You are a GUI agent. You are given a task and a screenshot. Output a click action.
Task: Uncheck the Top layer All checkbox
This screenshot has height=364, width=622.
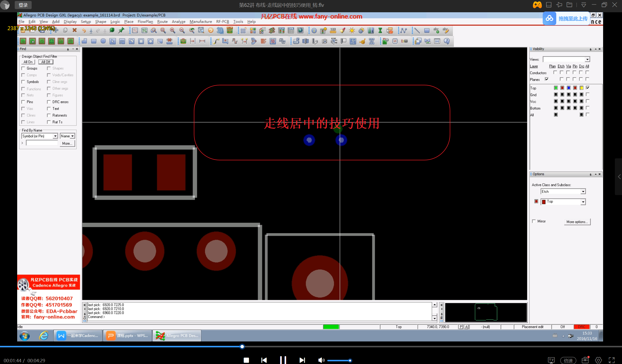pos(588,88)
